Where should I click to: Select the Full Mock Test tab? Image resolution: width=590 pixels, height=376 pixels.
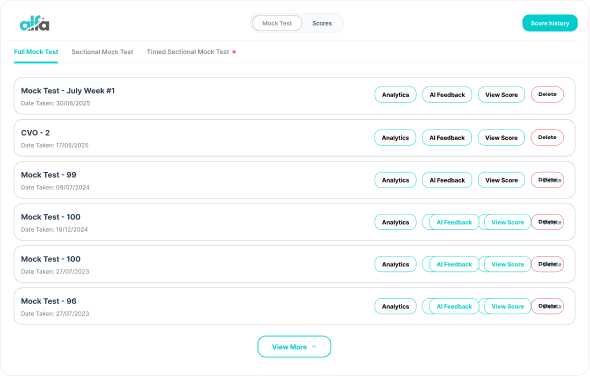click(36, 52)
